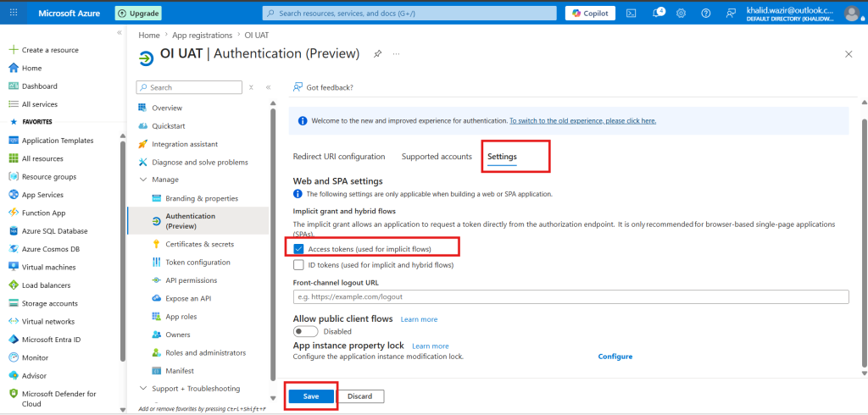Collapse the portal left sidebar
The image size is (868, 415).
point(119,33)
